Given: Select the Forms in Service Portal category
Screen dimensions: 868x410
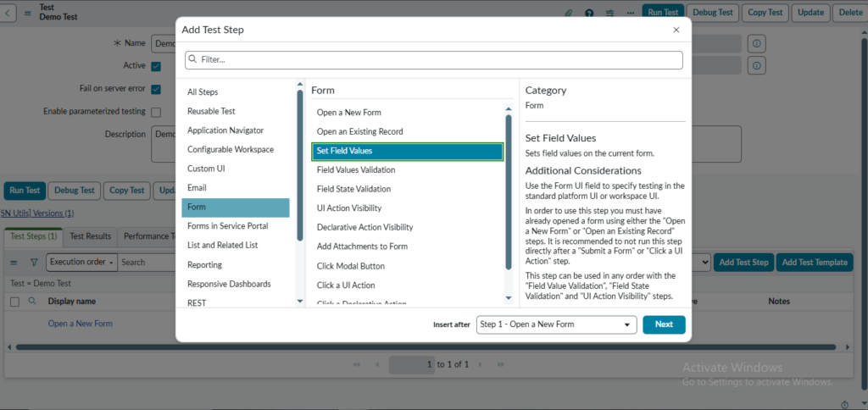Looking at the screenshot, I should point(227,226).
